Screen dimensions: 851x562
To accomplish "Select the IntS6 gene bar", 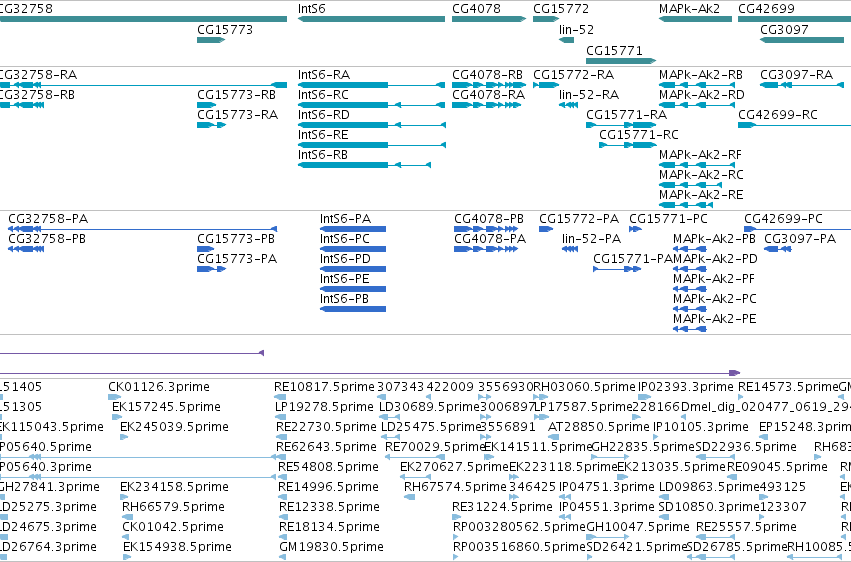I will pos(371,19).
